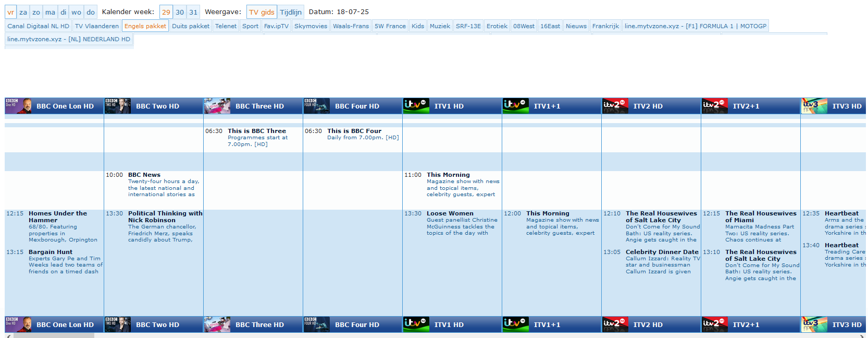Click the ITV1+1 logo in bottom header
This screenshot has width=868, height=338.
pos(516,324)
